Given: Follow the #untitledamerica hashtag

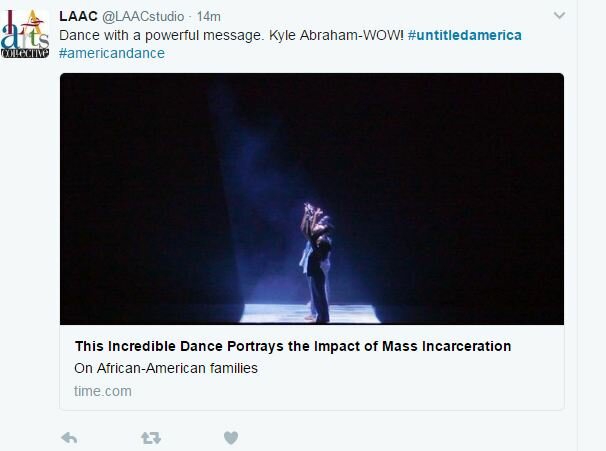Looking at the screenshot, I should coord(465,35).
